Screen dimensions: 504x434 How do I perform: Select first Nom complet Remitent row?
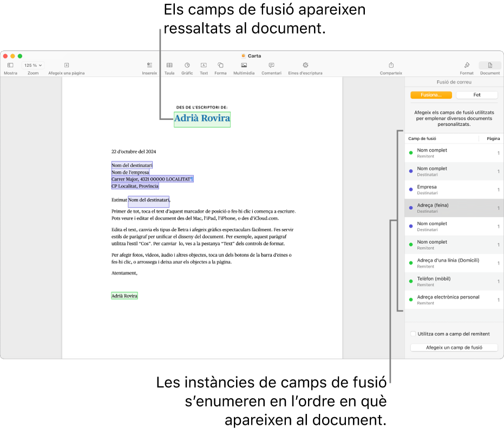(x=454, y=153)
